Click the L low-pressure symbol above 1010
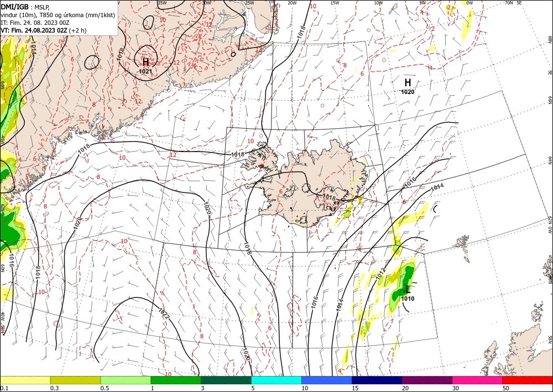 click(408, 290)
